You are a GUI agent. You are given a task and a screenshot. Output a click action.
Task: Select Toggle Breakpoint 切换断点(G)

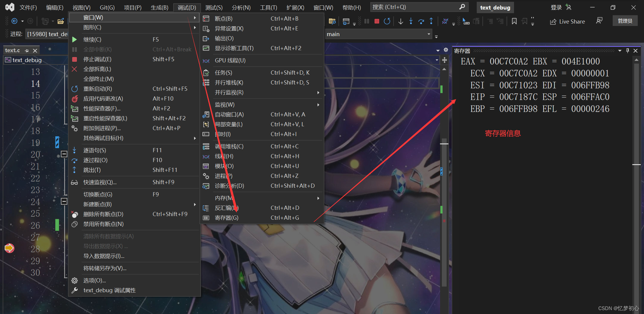134,194
